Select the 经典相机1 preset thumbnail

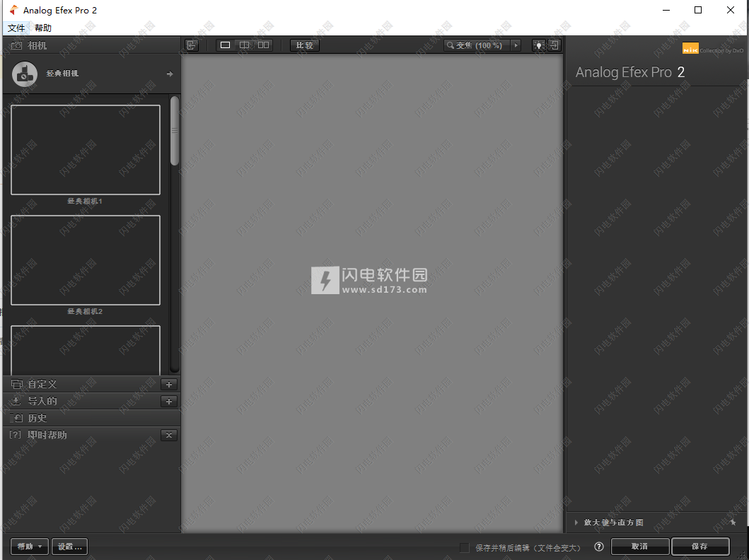click(x=86, y=150)
